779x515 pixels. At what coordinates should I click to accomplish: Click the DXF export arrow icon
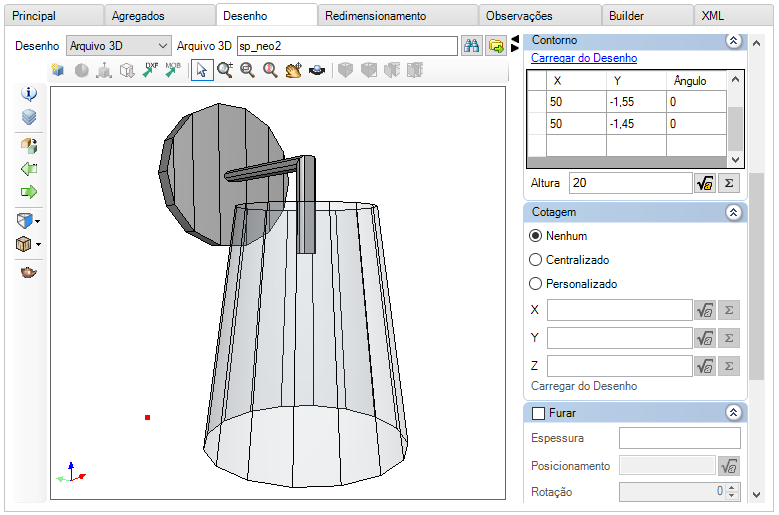click(x=150, y=70)
